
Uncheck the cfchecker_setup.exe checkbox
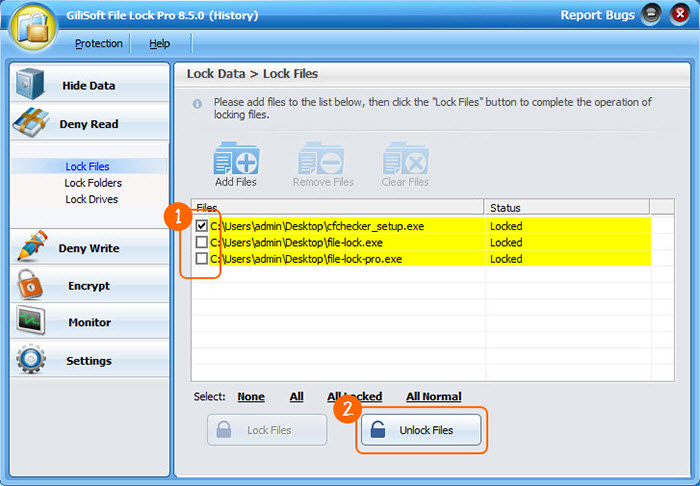pos(201,226)
